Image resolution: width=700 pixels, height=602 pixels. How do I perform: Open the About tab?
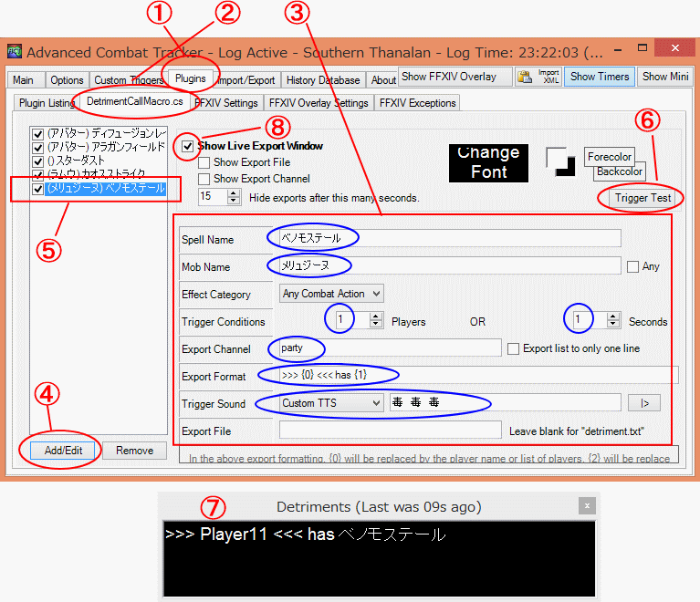coord(383,80)
